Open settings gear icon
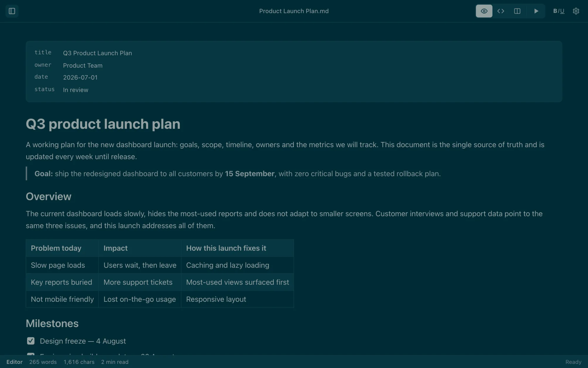588x368 pixels. click(x=576, y=11)
